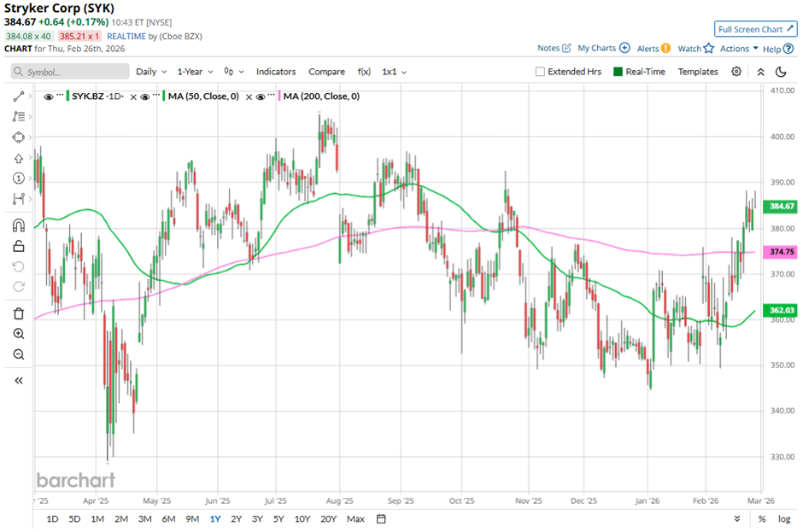Viewport: 803px width, 532px height.
Task: Open the 1-Year period dropdown
Action: [195, 72]
